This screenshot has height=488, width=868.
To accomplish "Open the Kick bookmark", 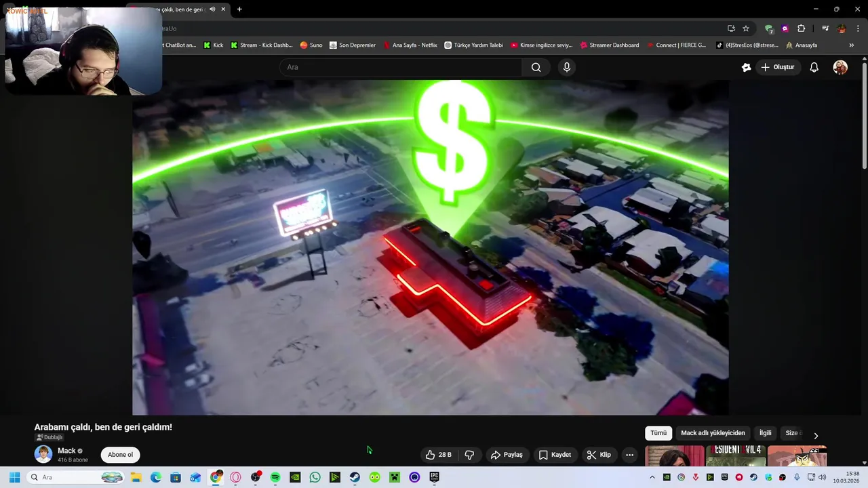I will click(x=214, y=45).
